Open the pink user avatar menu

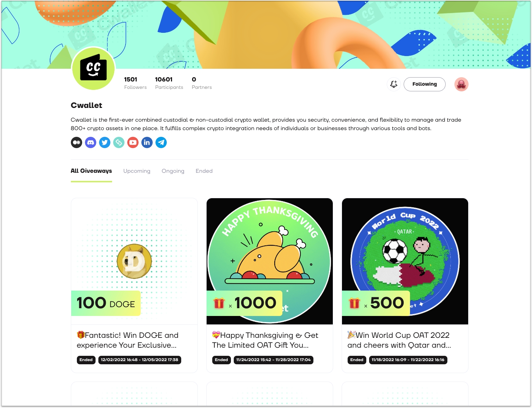click(461, 84)
